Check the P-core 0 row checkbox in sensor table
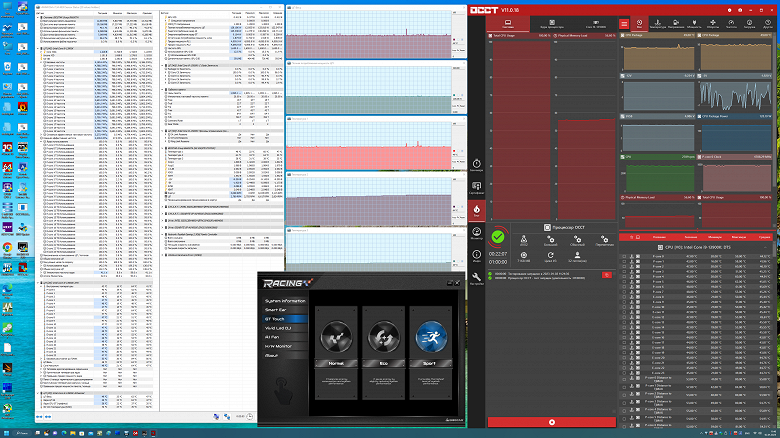The width and height of the screenshot is (780, 438). [624, 256]
